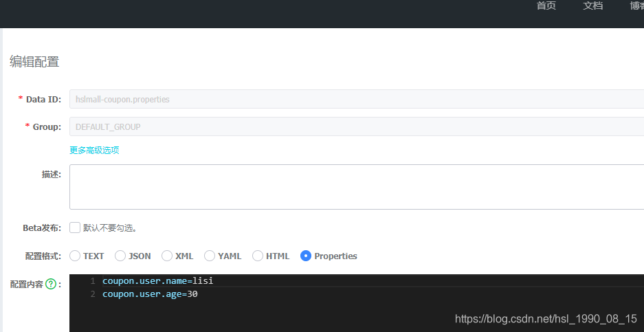This screenshot has width=644, height=332.
Task: Click line number 2 in editor gutter
Action: [x=93, y=294]
